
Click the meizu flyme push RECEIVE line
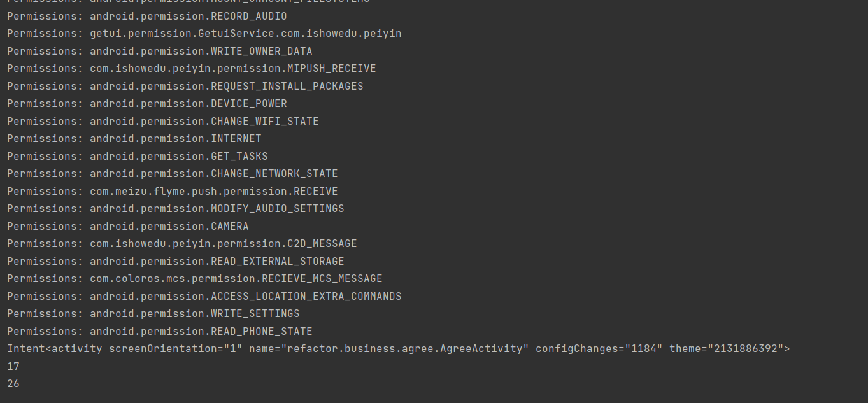pyautogui.click(x=173, y=191)
